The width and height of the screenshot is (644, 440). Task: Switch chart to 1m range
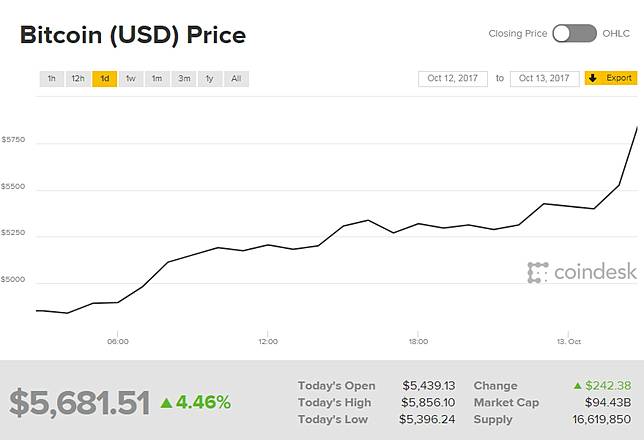[157, 78]
